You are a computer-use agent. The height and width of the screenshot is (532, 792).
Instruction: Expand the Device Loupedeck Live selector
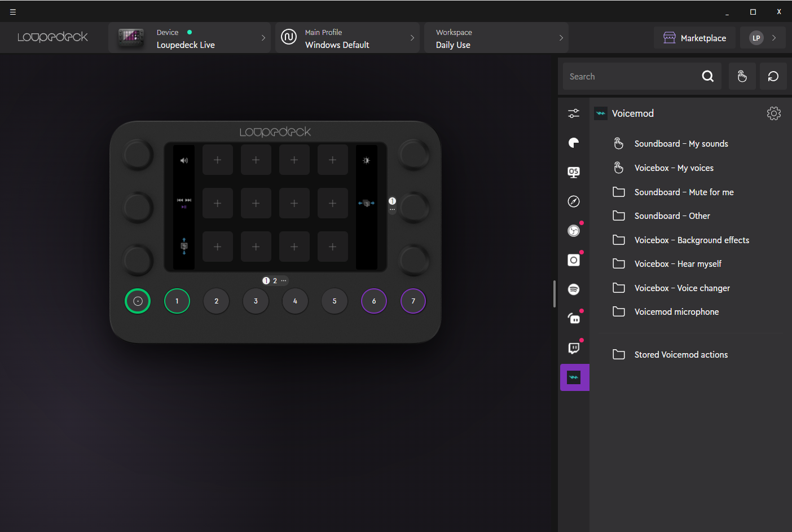[x=190, y=38]
